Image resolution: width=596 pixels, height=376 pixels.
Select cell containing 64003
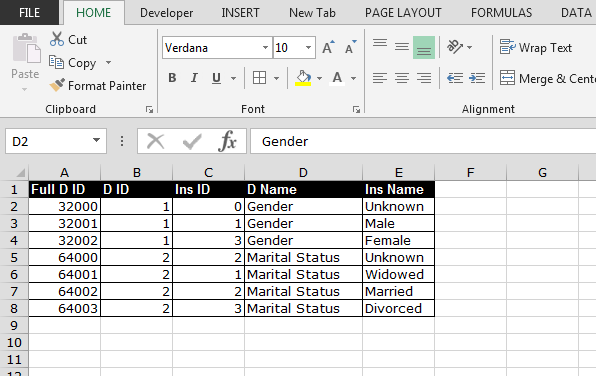(x=64, y=308)
